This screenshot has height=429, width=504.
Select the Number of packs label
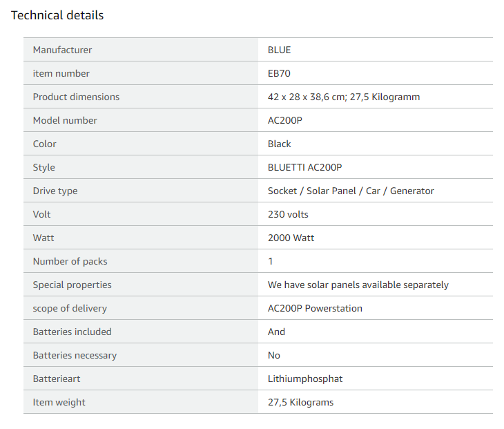(x=70, y=261)
